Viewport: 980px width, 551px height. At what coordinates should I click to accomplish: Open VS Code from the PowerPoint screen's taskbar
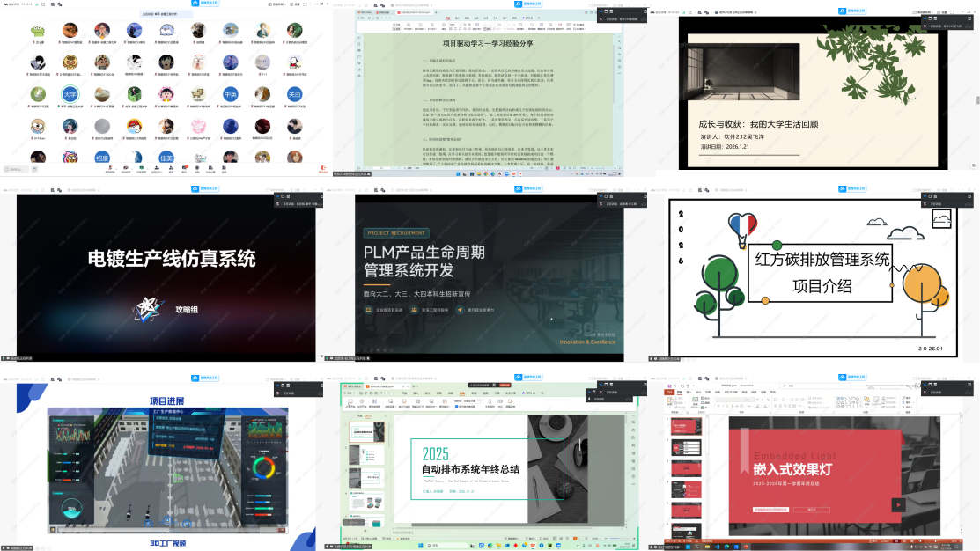pos(715,546)
